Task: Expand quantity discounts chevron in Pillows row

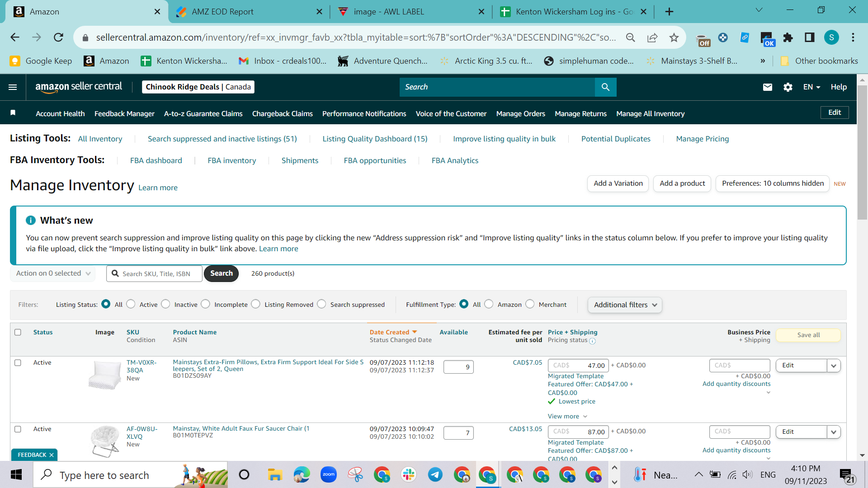Action: (x=768, y=393)
